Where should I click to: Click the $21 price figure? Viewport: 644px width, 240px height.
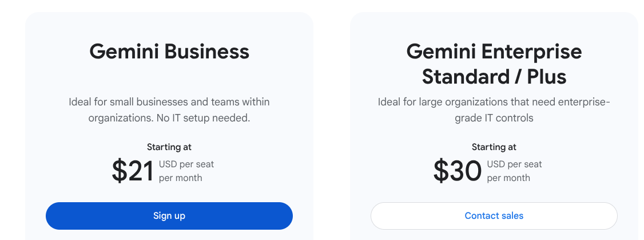pyautogui.click(x=133, y=171)
